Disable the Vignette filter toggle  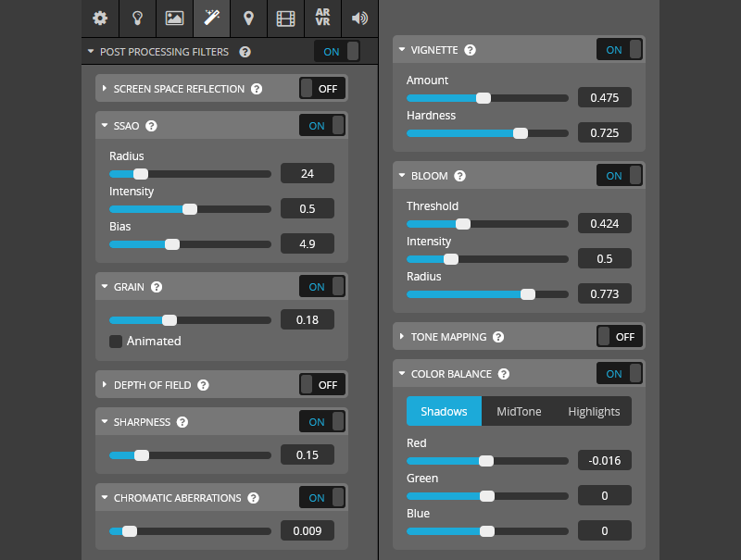tap(620, 50)
